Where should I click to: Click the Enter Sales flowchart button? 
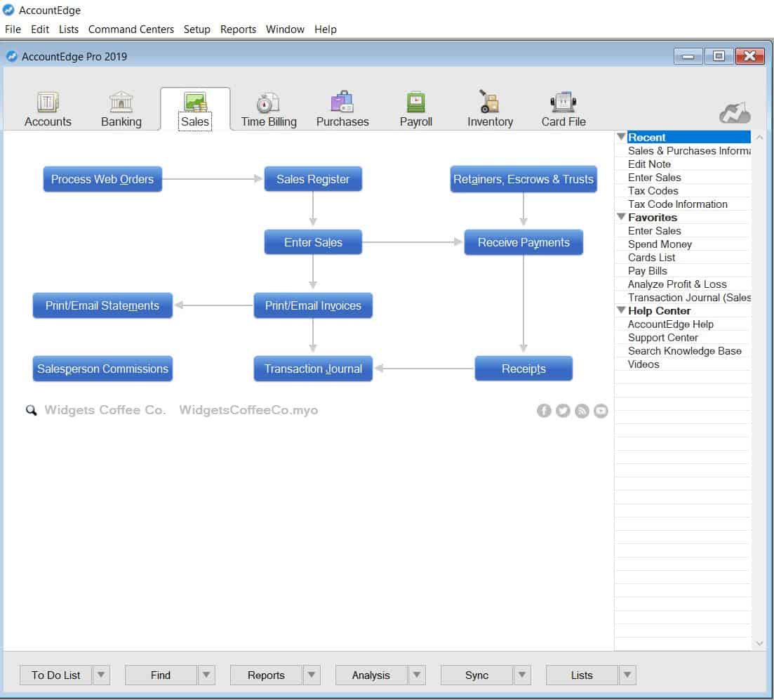click(313, 242)
